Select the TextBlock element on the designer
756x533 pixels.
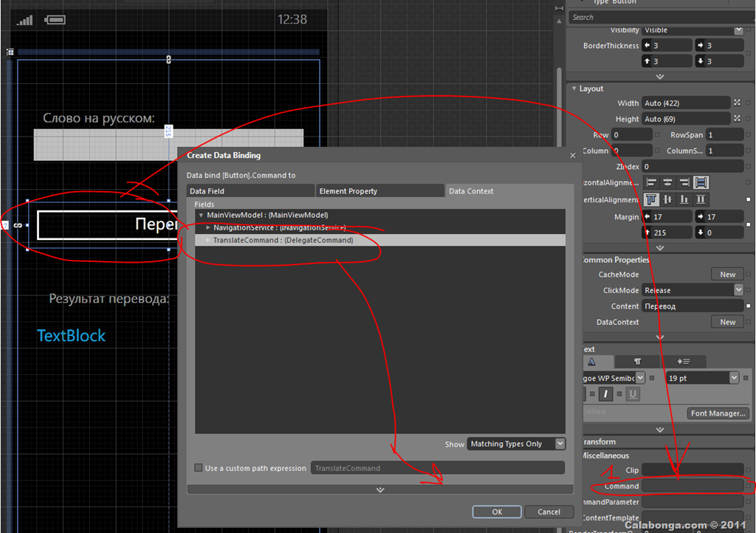click(x=72, y=335)
